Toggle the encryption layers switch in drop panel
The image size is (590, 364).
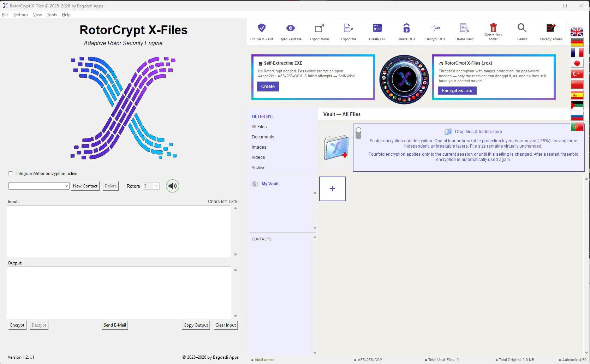[x=358, y=133]
